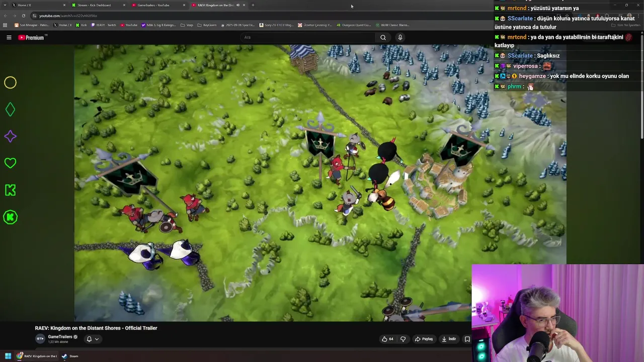Viewport: 644px width, 362px height.
Task: Open the WoW Classic Blacks bookmark
Action: [x=392, y=25]
